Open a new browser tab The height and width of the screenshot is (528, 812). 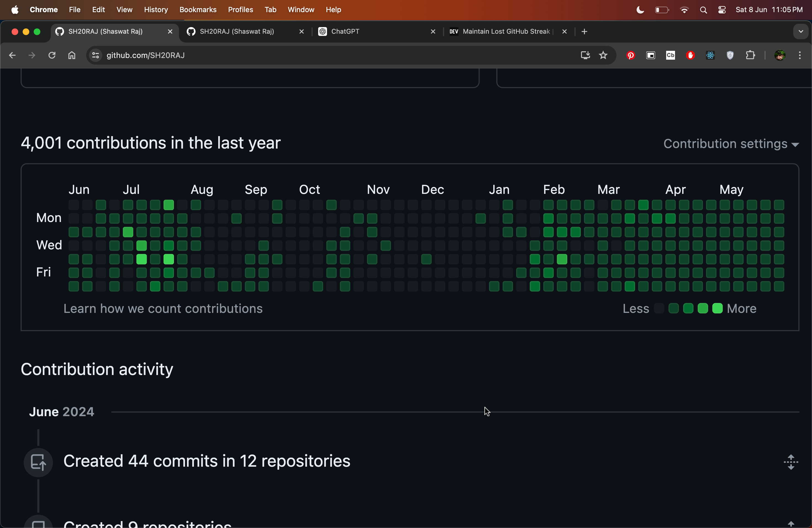tap(584, 31)
